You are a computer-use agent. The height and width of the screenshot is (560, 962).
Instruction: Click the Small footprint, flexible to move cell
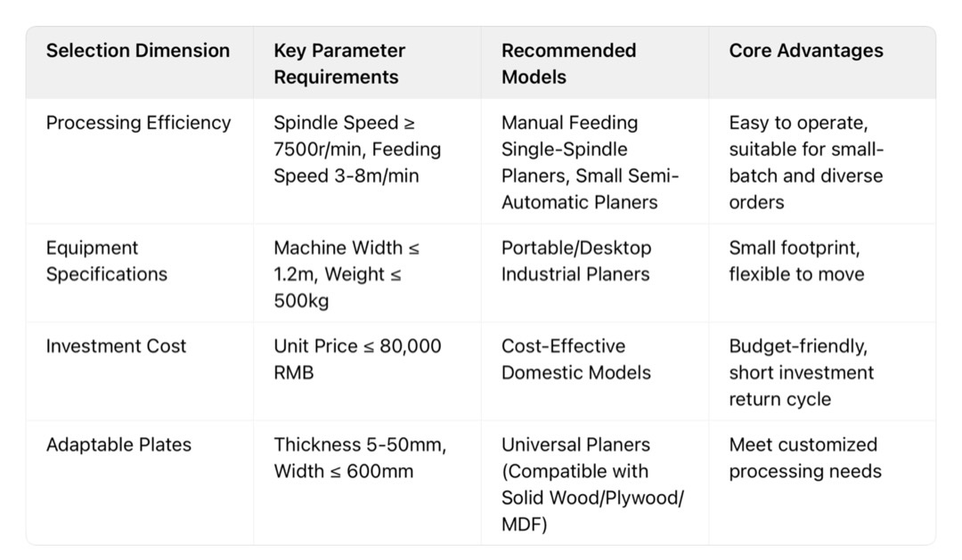coord(796,261)
